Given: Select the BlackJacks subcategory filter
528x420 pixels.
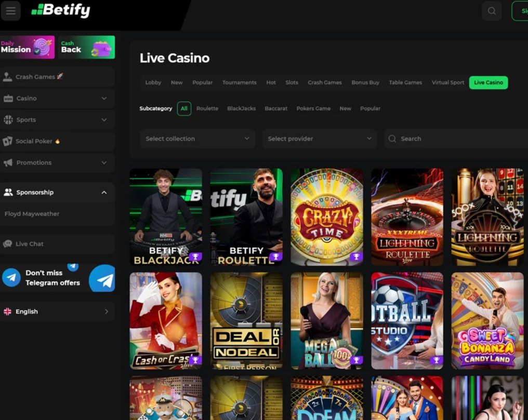Looking at the screenshot, I should pyautogui.click(x=242, y=109).
